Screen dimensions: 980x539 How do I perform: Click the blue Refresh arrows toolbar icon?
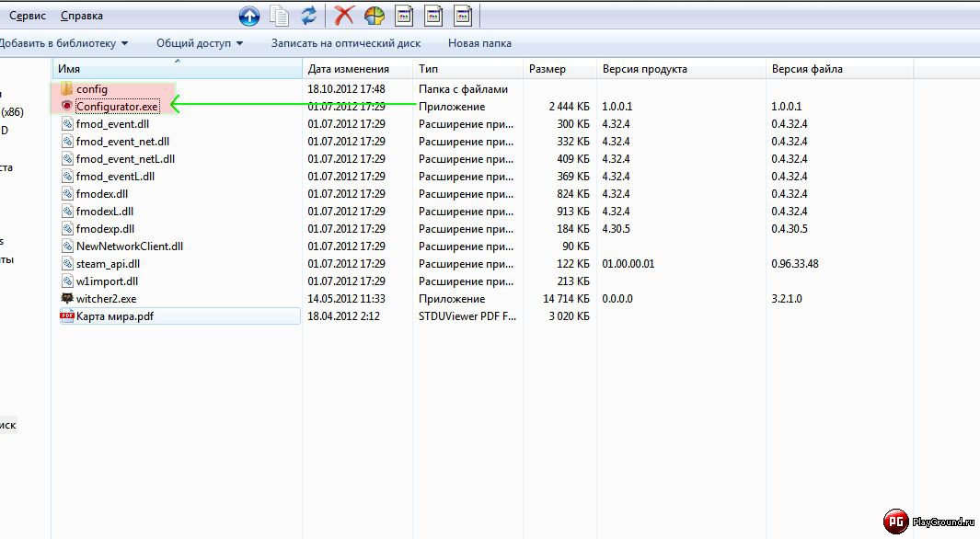309,16
